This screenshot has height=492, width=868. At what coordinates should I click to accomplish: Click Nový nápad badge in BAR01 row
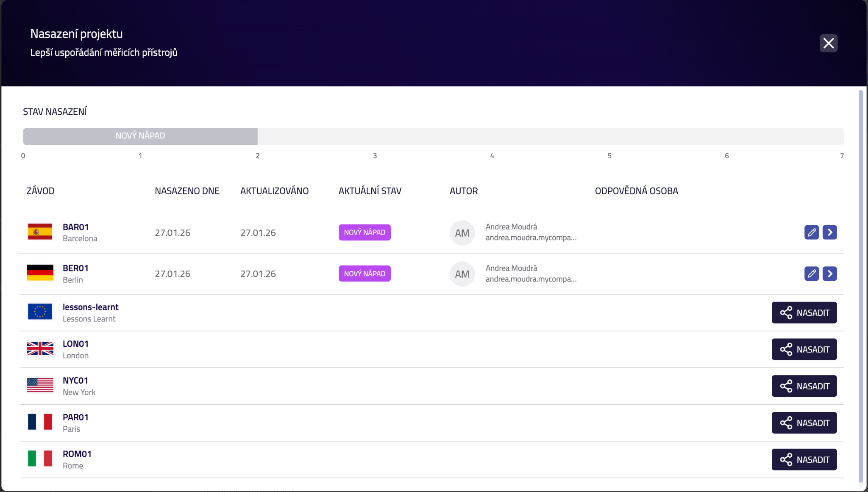(364, 232)
